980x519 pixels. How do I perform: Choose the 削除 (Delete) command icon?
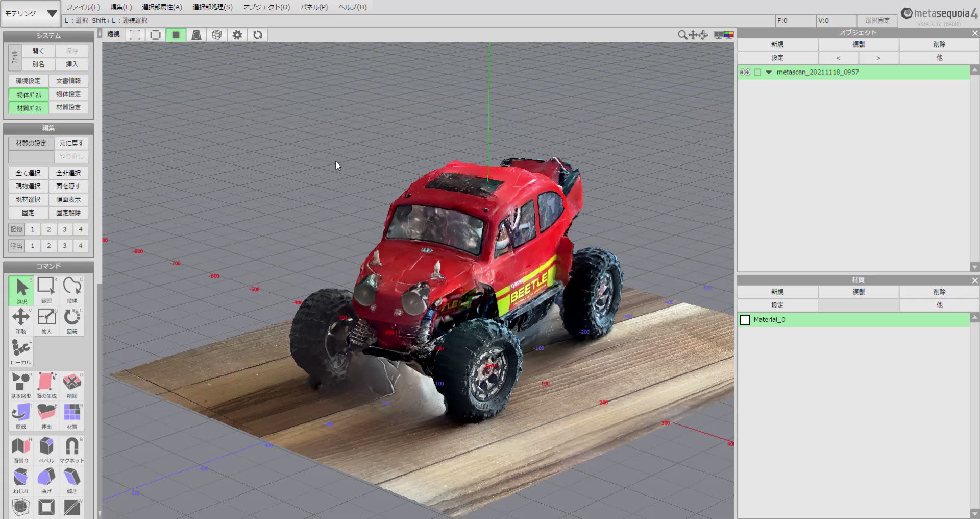72,386
